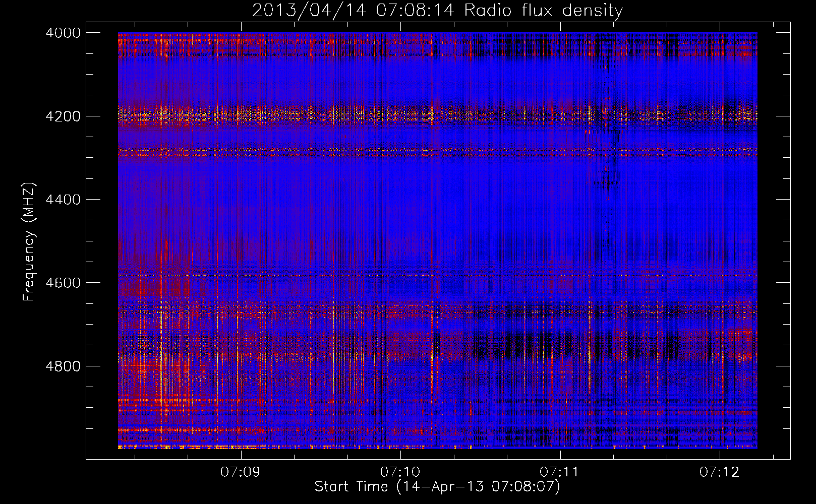Click the "Start Time (14-Apr-13 07:08:07)" label
This screenshot has width=816, height=504.
pos(437,487)
